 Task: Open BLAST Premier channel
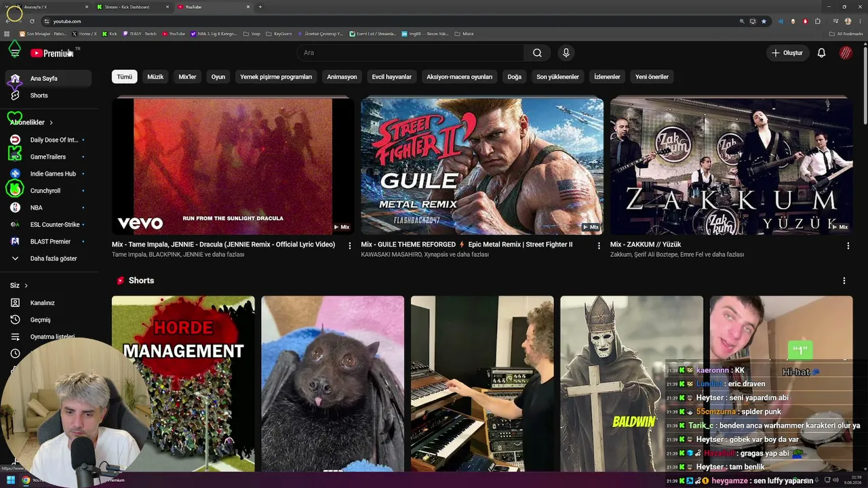(48, 241)
